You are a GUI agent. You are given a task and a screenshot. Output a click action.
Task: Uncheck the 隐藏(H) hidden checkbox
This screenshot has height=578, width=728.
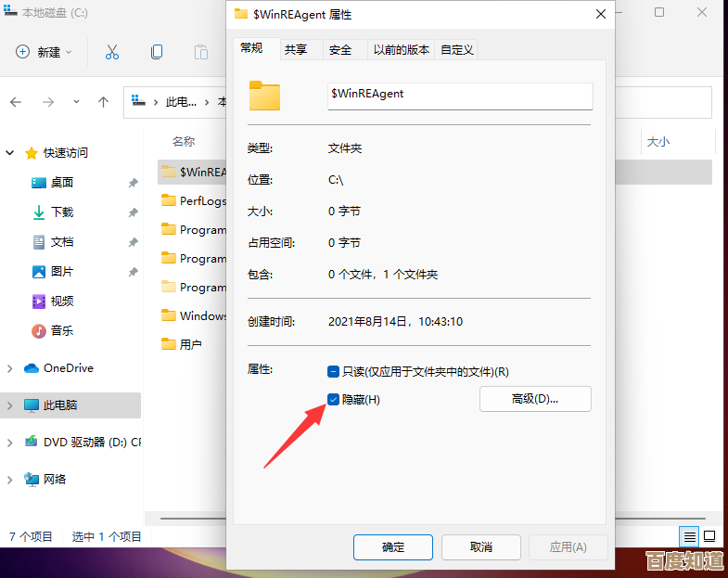click(333, 399)
